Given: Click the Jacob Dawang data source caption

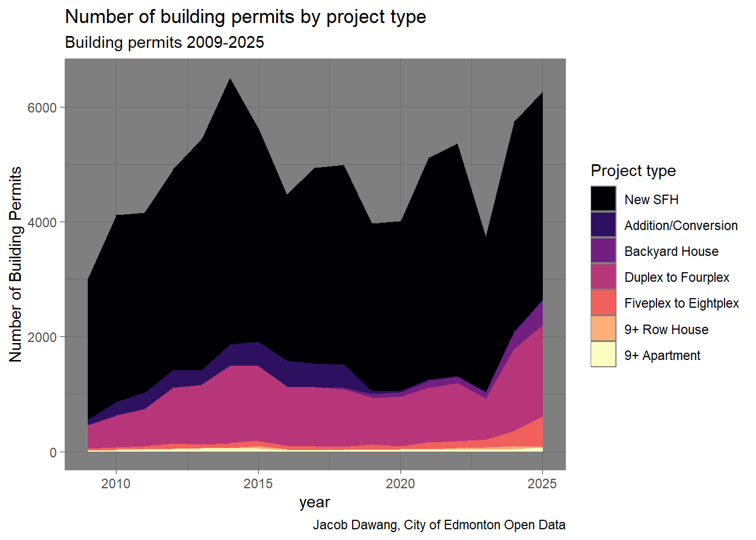Looking at the screenshot, I should tap(439, 525).
